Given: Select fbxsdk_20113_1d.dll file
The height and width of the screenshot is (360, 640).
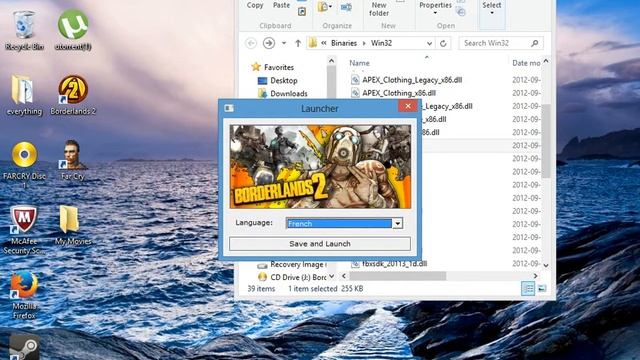Looking at the screenshot, I should pyautogui.click(x=394, y=264).
